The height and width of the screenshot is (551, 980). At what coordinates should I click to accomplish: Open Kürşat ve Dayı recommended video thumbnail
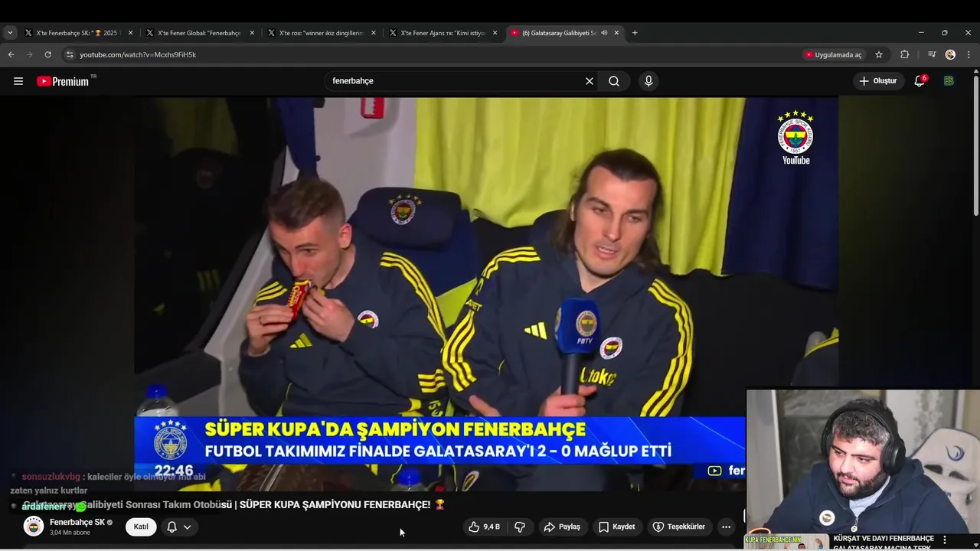click(x=786, y=542)
